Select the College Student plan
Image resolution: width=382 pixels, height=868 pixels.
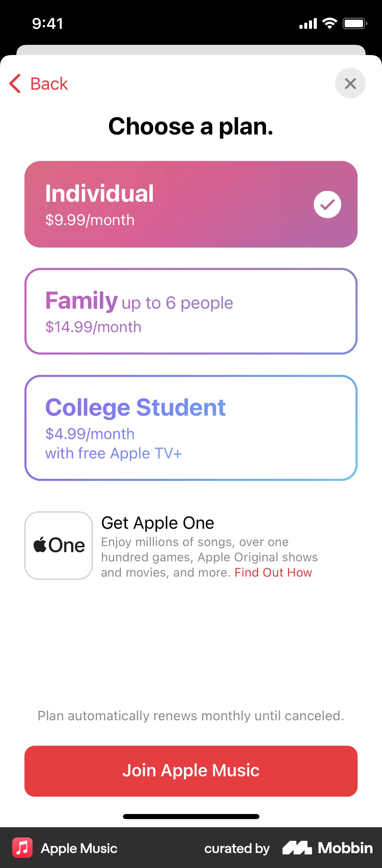tap(191, 428)
